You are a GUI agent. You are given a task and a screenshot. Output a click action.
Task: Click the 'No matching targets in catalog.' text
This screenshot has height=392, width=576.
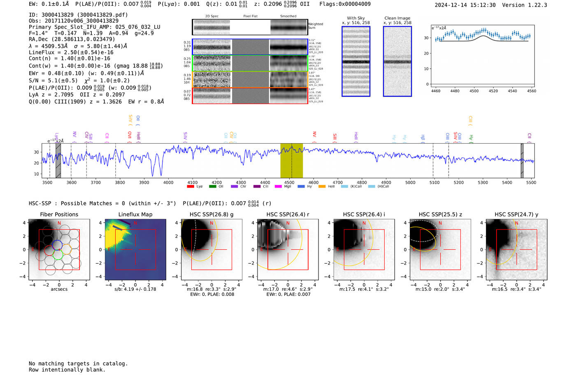coord(78,364)
